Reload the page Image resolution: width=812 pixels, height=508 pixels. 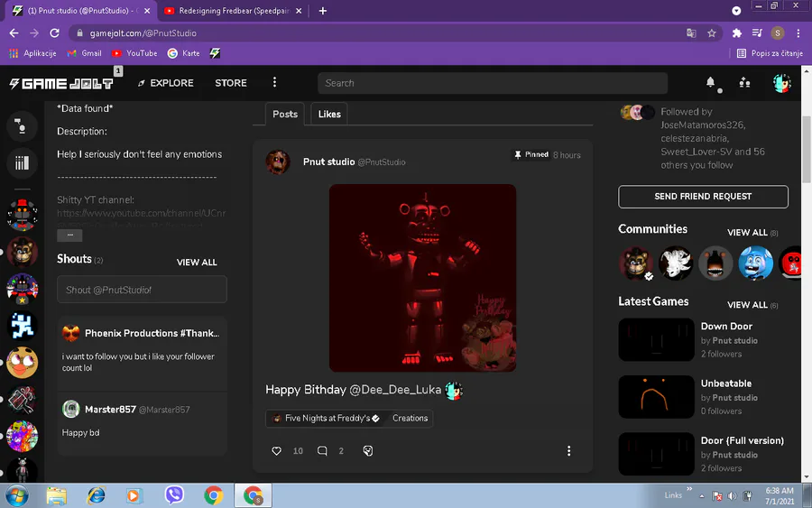[x=54, y=33]
